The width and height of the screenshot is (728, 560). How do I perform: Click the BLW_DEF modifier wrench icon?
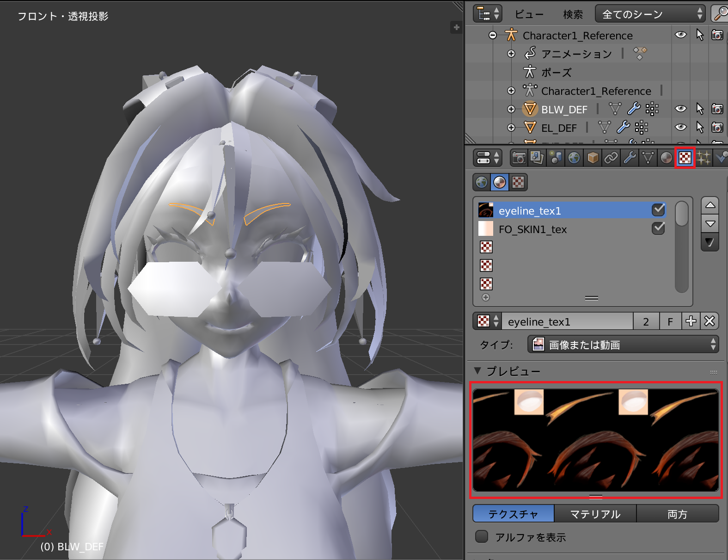click(634, 109)
